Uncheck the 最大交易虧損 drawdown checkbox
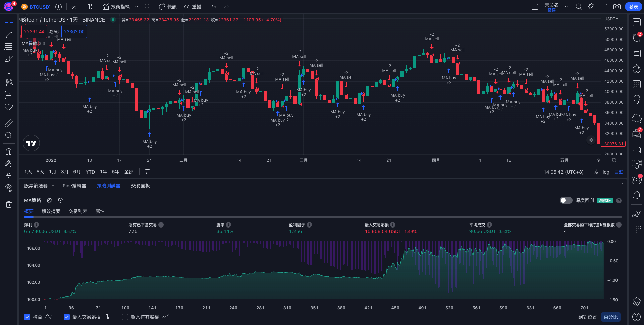 (x=67, y=317)
